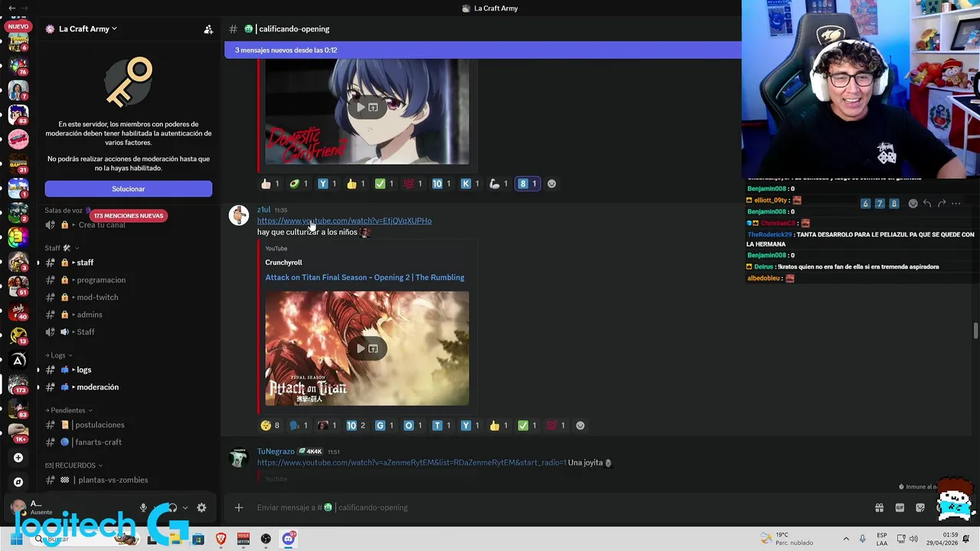Screen dimensions: 980x551
Task: Click TuNegrazo's username
Action: (276, 452)
